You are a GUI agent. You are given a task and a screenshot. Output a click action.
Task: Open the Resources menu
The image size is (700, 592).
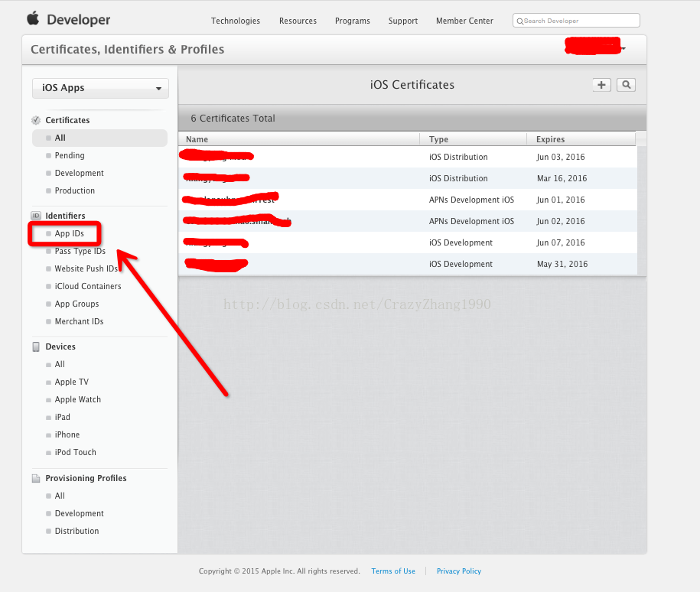pyautogui.click(x=298, y=21)
